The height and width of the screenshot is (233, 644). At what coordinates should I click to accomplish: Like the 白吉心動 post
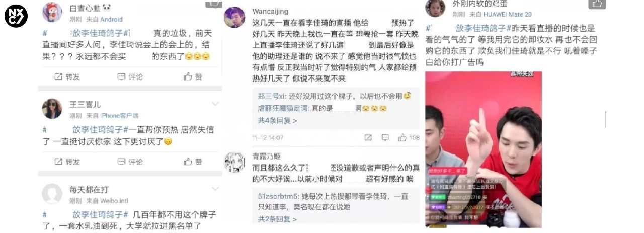click(193, 76)
